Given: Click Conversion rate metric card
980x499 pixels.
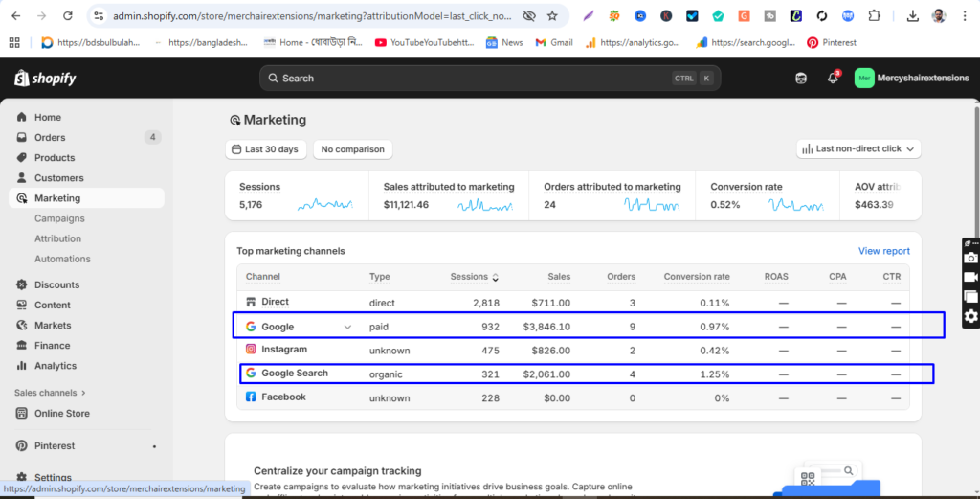Looking at the screenshot, I should click(768, 195).
